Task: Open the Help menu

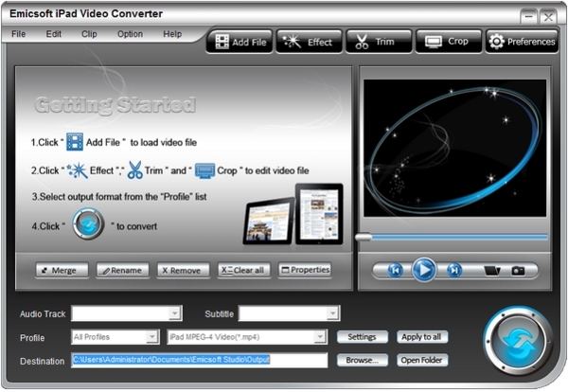Action: coord(172,34)
